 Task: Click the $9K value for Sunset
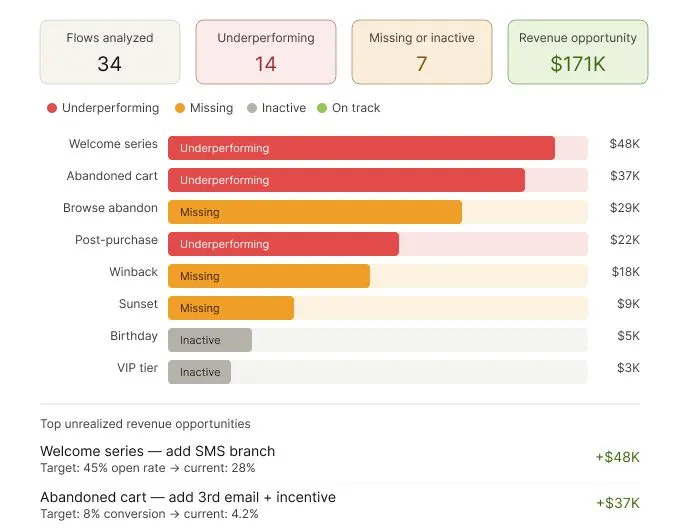coord(628,304)
